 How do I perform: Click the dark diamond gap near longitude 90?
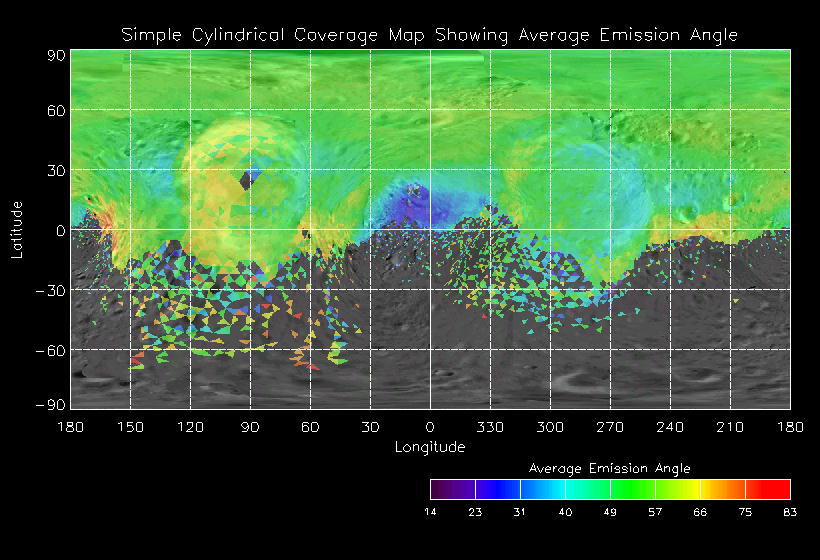pyautogui.click(x=246, y=180)
